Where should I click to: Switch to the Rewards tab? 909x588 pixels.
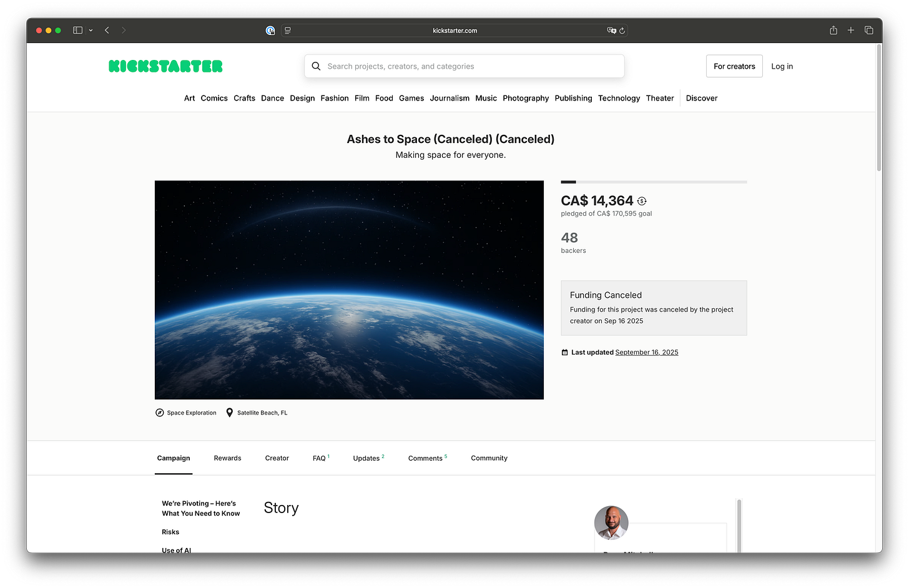point(227,458)
